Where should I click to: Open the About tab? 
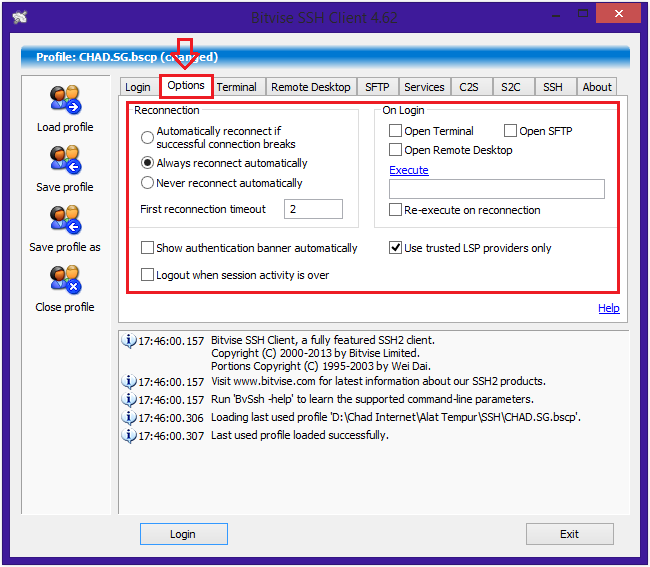(x=597, y=87)
